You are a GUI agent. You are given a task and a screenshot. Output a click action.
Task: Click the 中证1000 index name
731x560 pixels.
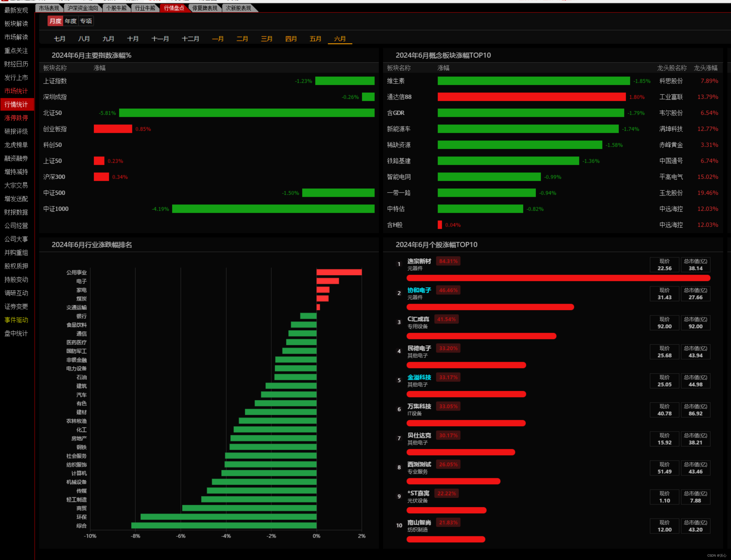coord(56,209)
